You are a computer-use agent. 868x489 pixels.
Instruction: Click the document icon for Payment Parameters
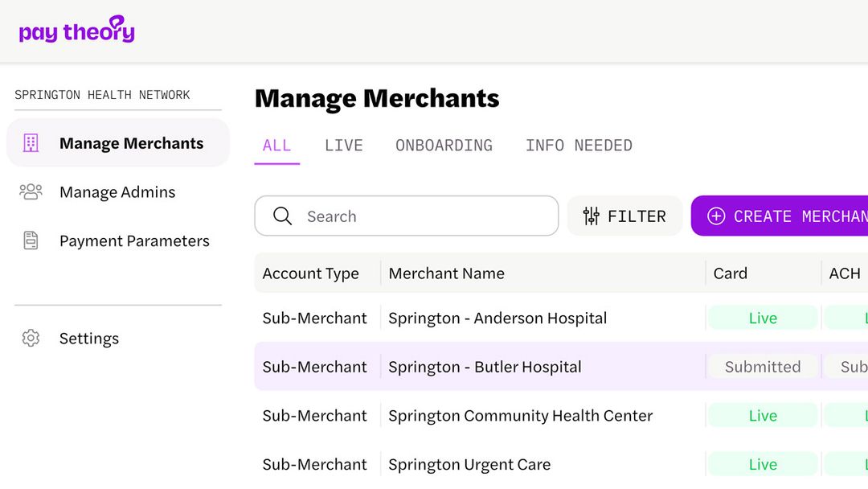(x=30, y=240)
